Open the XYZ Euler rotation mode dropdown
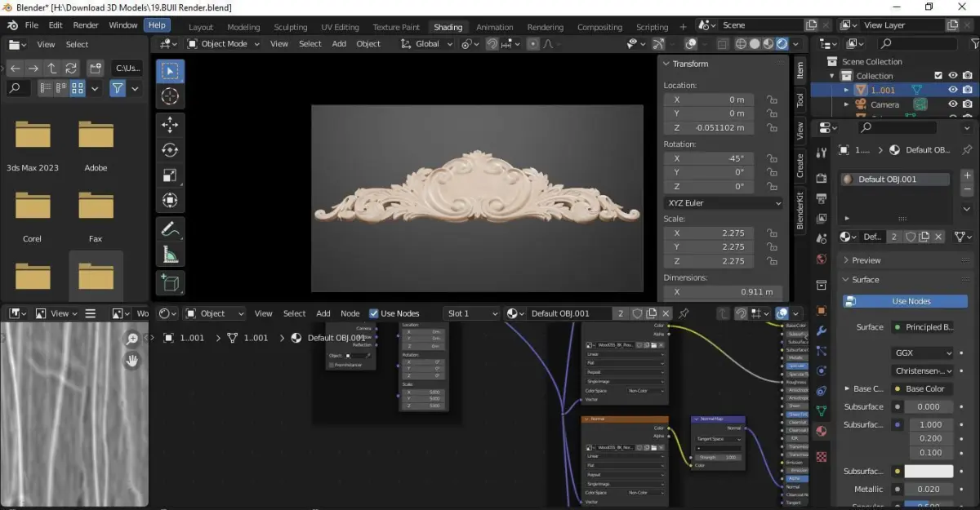The image size is (980, 510). (x=723, y=203)
